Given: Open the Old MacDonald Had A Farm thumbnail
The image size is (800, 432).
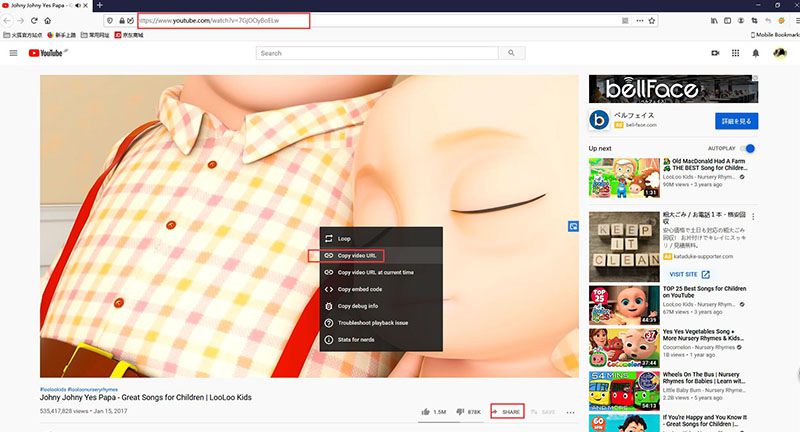Looking at the screenshot, I should pyautogui.click(x=624, y=177).
